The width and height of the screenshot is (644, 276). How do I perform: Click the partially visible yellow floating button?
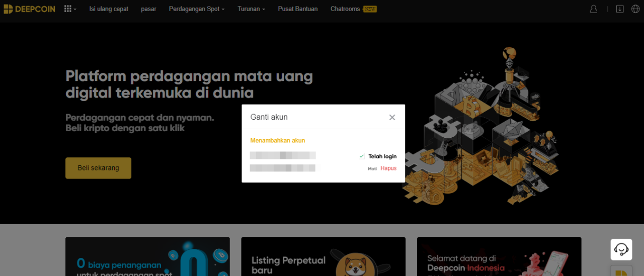(x=621, y=271)
